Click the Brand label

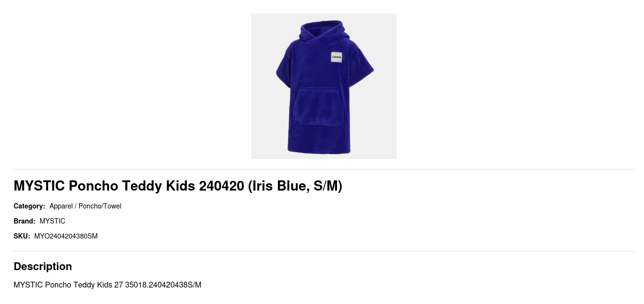25,221
